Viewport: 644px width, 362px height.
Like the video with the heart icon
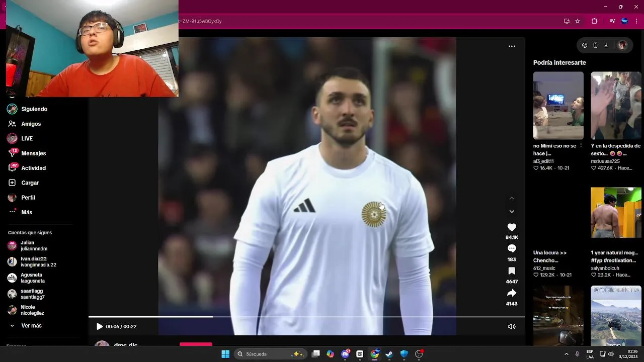[512, 227]
